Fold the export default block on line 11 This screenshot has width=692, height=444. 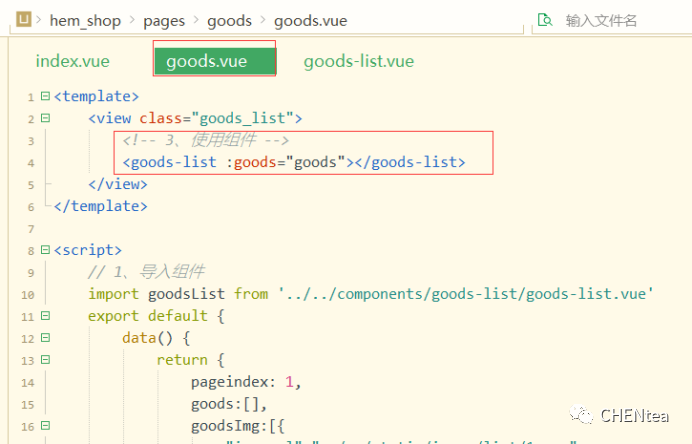tap(45, 316)
